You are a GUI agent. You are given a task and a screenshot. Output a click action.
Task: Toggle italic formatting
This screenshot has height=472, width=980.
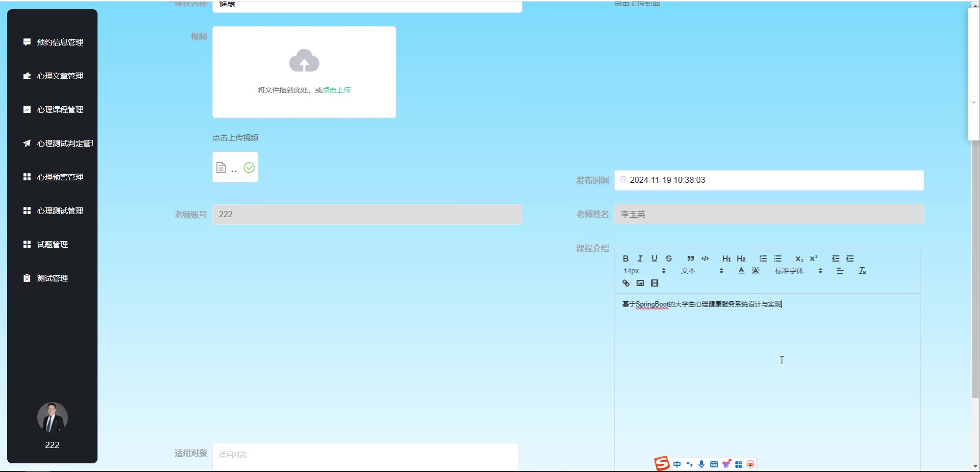(x=640, y=258)
